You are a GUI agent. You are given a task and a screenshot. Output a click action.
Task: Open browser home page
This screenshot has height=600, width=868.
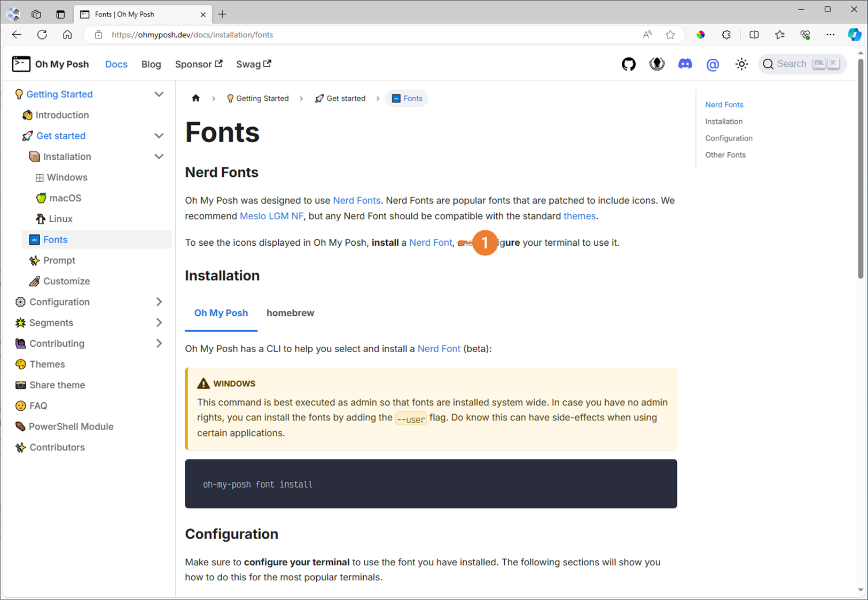67,35
